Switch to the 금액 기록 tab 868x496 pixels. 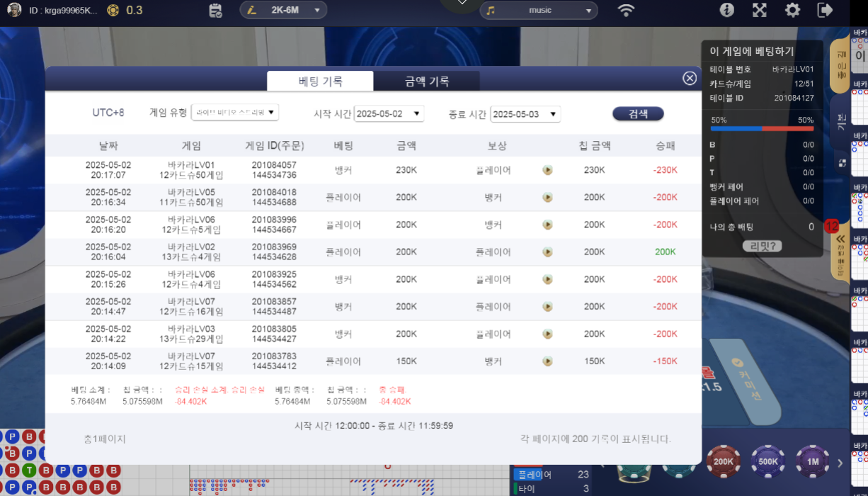[427, 81]
